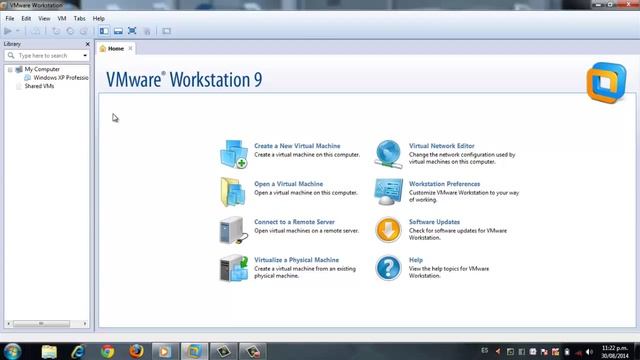Open the Edit menu

pyautogui.click(x=26, y=18)
